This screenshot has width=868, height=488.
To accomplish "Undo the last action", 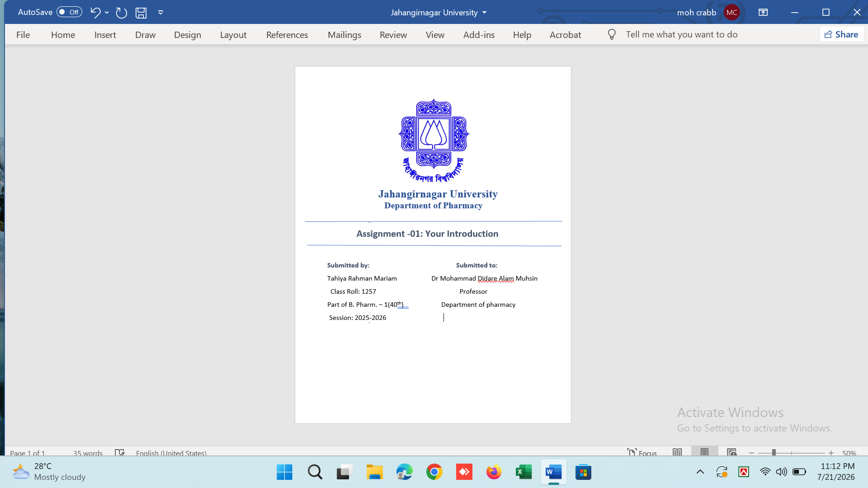I will pyautogui.click(x=95, y=12).
